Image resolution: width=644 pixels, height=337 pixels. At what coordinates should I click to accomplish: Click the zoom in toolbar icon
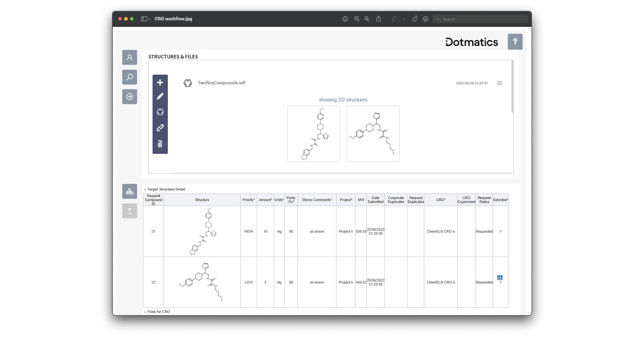(x=367, y=19)
